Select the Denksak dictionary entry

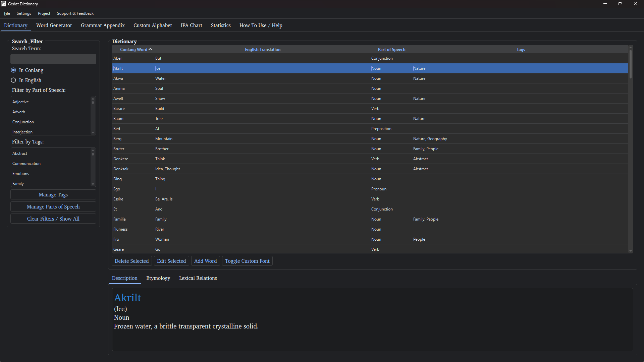[370, 169]
